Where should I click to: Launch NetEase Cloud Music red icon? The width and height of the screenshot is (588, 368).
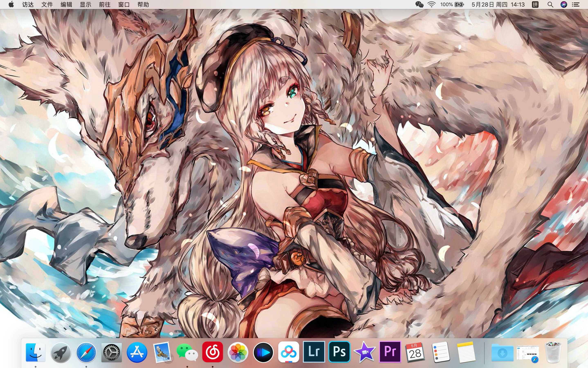tap(212, 352)
